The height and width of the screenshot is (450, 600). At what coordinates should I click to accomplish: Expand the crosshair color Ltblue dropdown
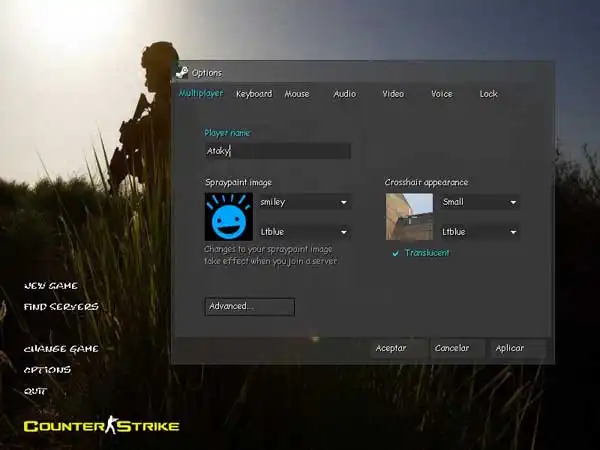tap(479, 232)
